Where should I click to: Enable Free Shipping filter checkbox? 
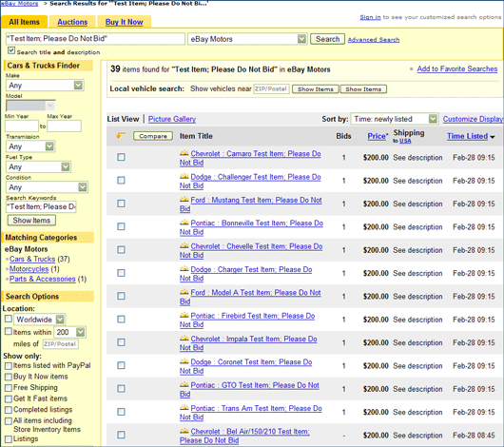(x=9, y=388)
